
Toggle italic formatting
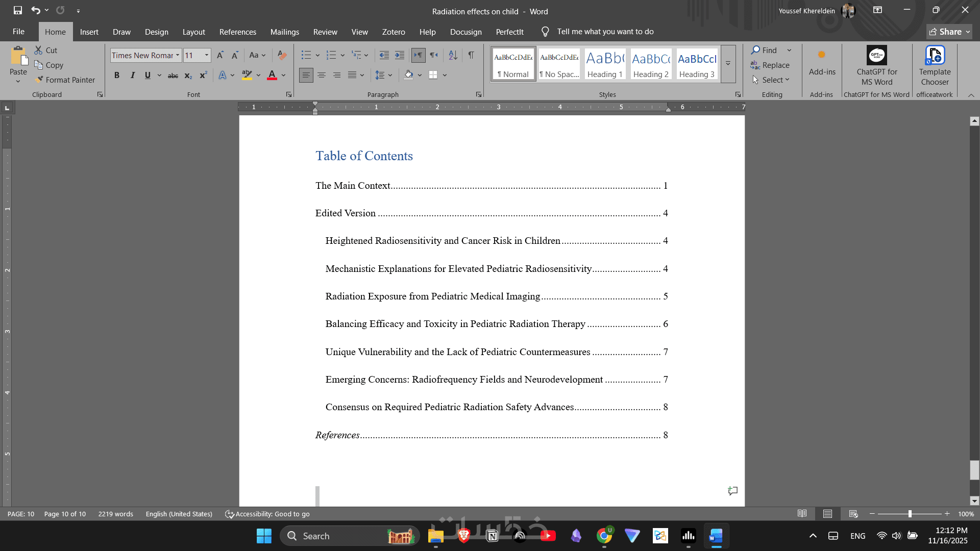tap(132, 75)
